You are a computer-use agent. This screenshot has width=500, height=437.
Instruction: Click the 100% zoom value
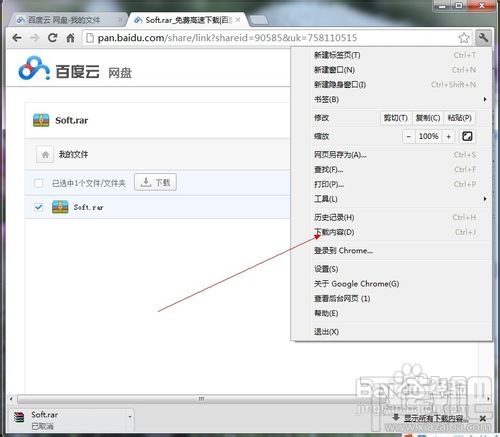(428, 136)
